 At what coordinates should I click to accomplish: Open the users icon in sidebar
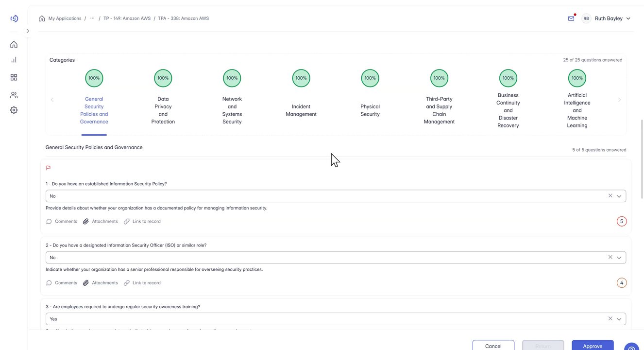[14, 95]
